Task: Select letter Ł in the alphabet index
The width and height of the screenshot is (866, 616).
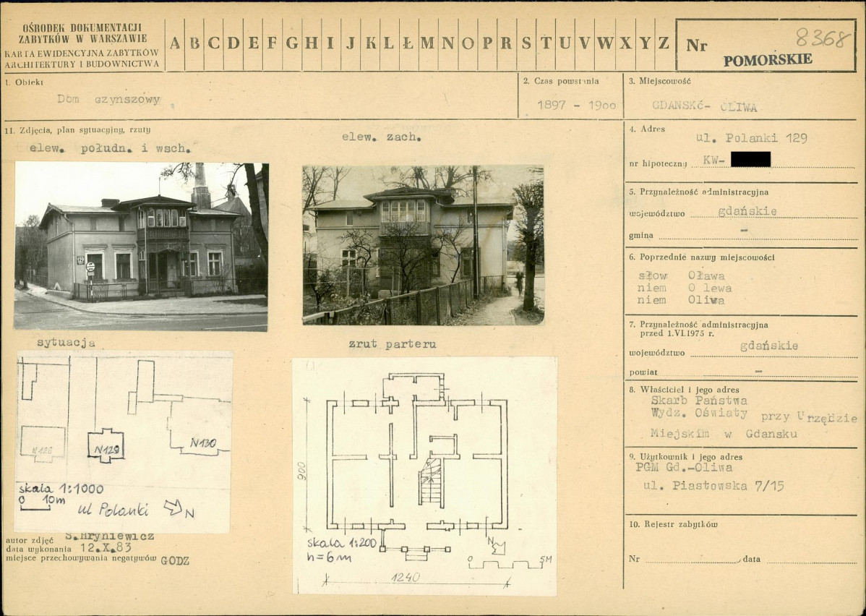Action: coord(408,43)
